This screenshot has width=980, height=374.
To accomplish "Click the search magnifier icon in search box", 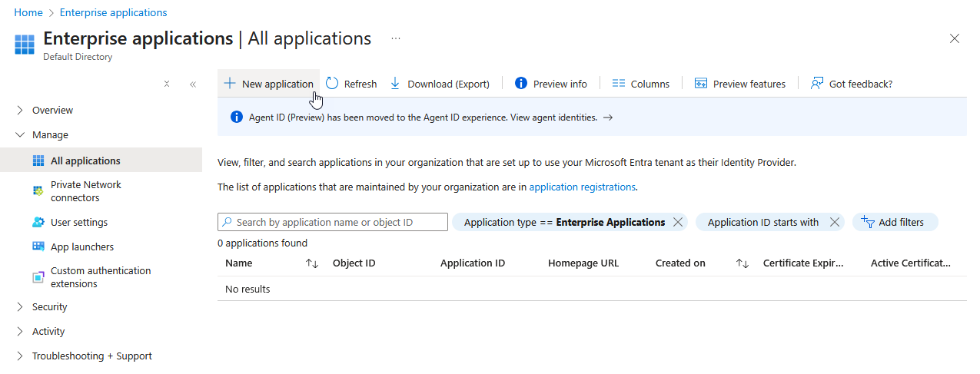I will 228,222.
